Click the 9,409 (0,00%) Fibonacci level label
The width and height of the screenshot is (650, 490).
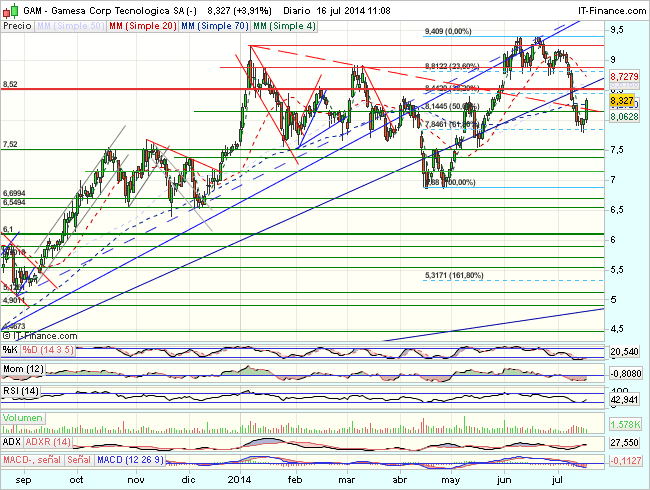coord(446,32)
